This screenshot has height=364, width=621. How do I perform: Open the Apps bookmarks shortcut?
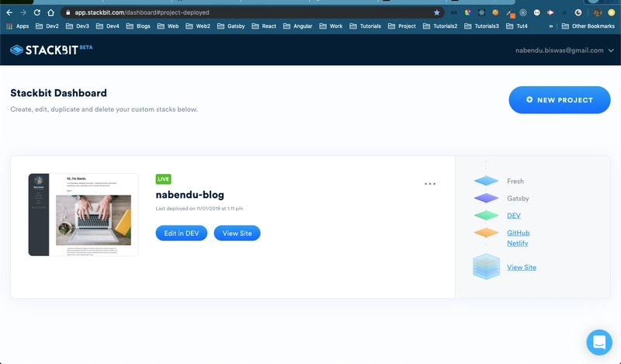(17, 26)
